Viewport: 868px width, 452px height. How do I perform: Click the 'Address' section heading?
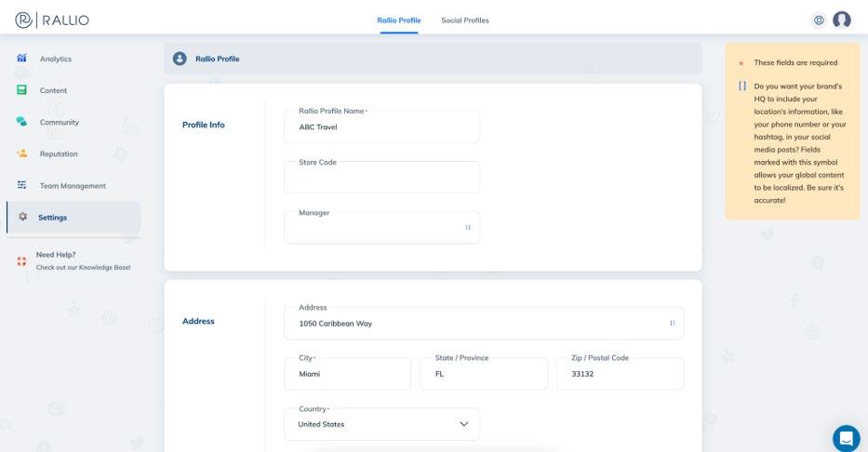pyautogui.click(x=198, y=321)
